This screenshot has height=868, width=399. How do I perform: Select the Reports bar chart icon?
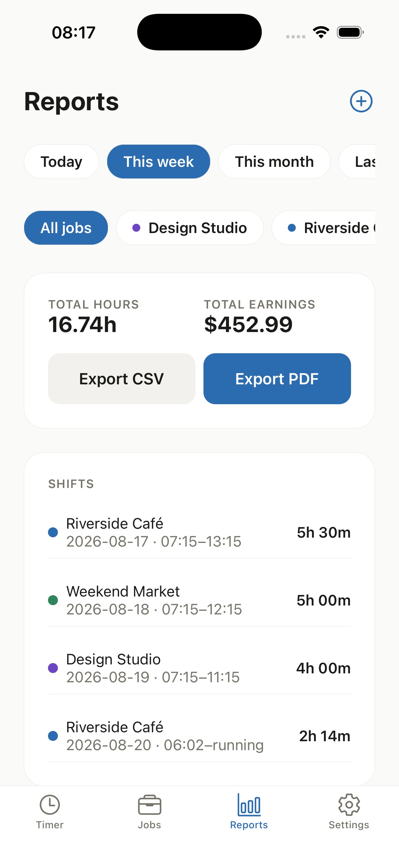click(x=249, y=805)
